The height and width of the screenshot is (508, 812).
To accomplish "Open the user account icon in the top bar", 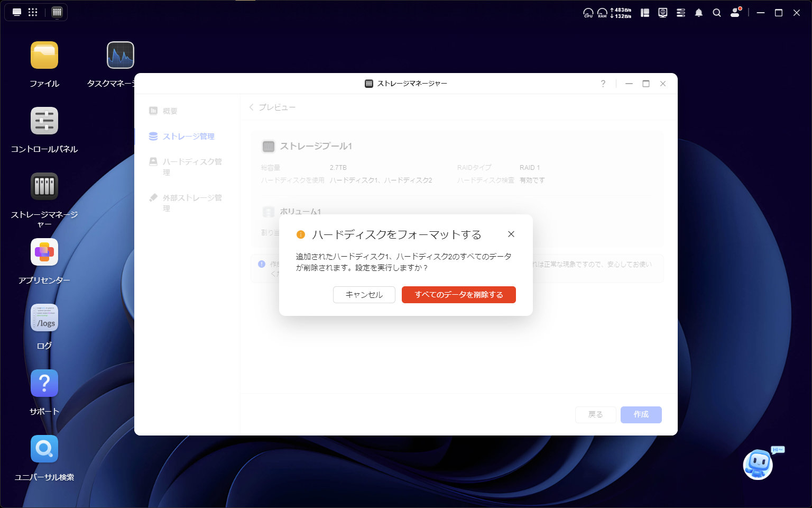I will (x=735, y=13).
